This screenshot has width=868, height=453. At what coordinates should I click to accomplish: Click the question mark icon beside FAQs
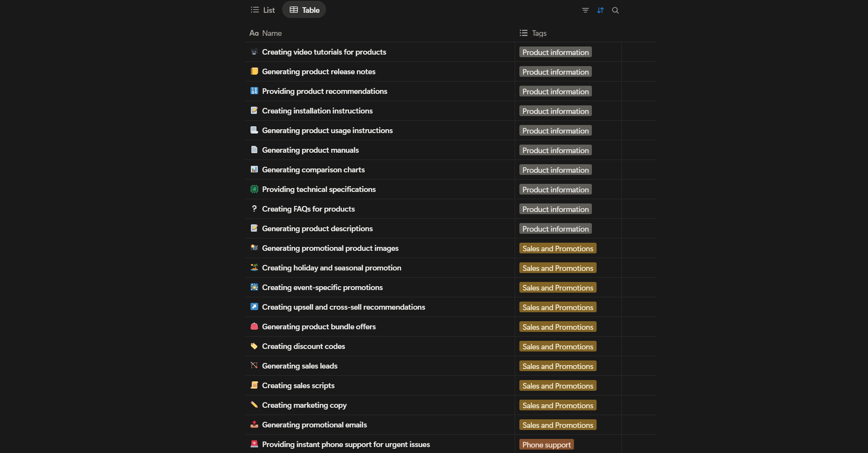pos(254,209)
